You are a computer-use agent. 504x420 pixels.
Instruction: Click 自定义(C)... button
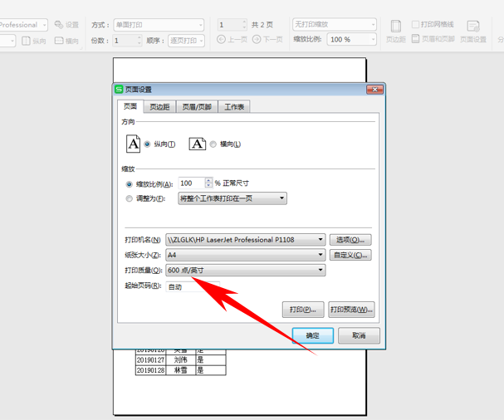(x=350, y=255)
